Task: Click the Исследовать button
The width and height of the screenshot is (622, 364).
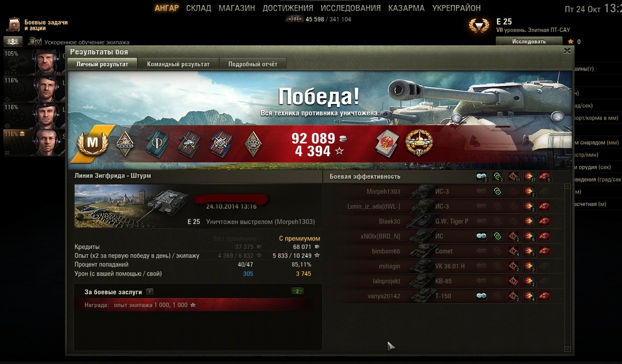Action: [529, 41]
